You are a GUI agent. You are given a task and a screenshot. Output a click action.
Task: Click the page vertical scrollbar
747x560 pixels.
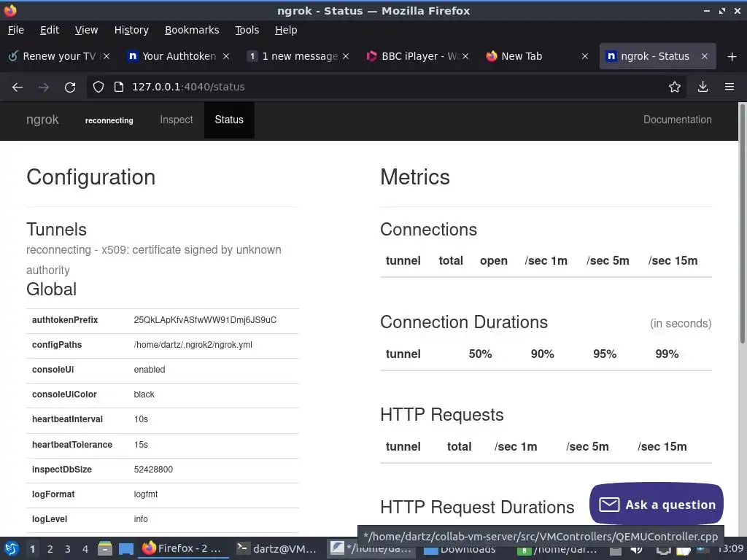[x=742, y=224]
